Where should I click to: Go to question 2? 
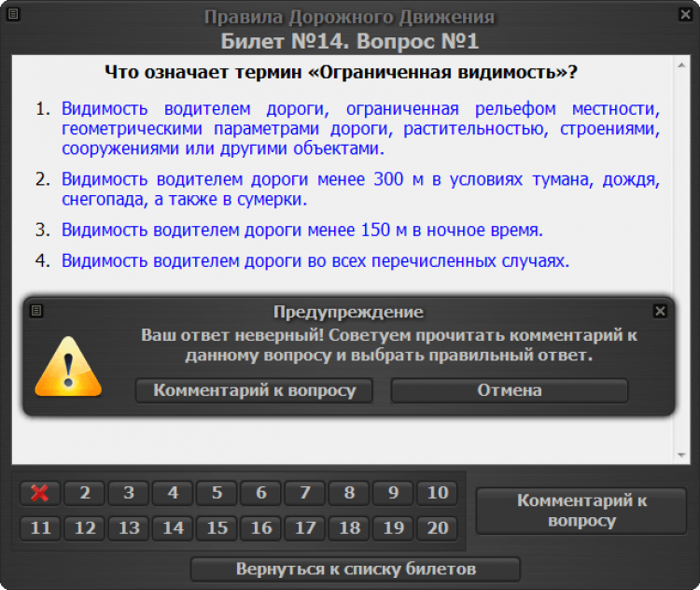coord(84,493)
